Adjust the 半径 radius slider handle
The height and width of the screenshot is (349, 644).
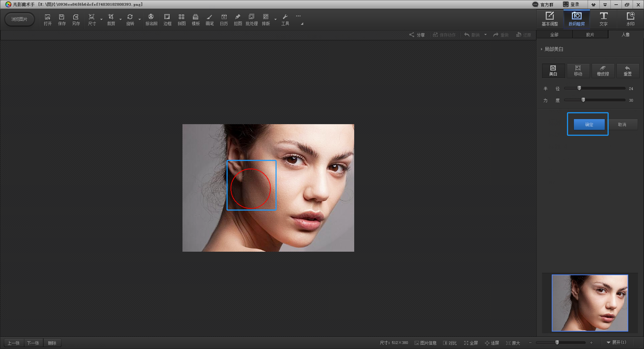coord(579,88)
